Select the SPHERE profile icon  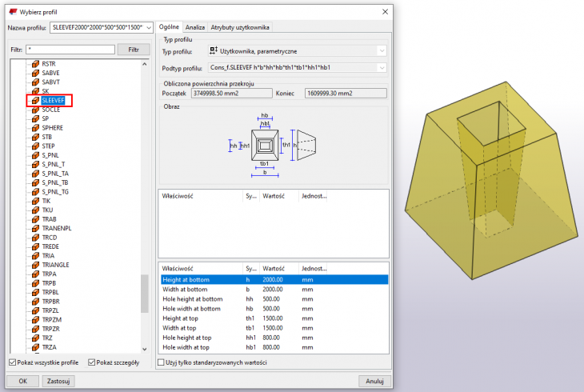(34, 128)
